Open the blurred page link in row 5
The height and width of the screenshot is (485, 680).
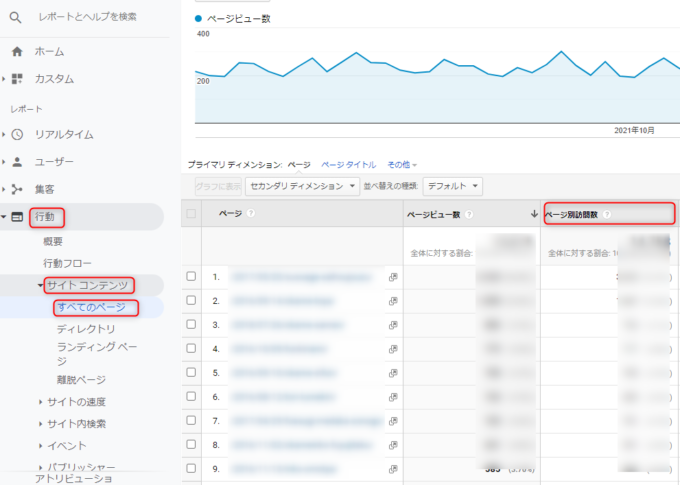(284, 373)
